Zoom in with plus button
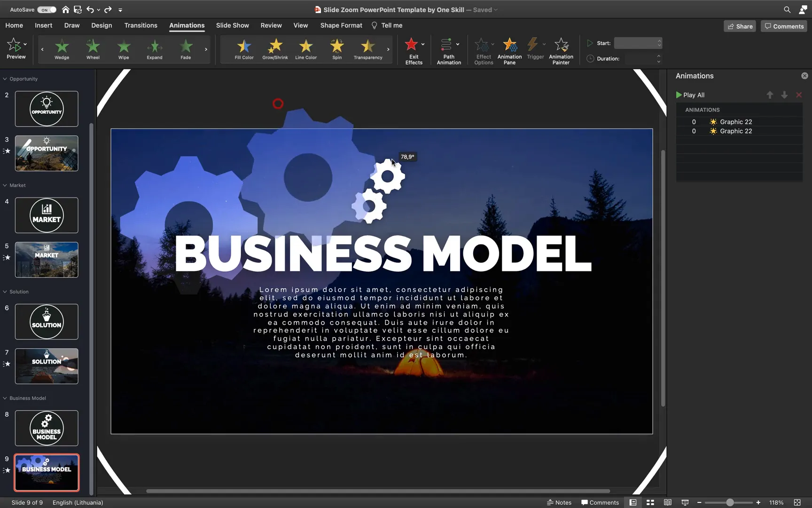The image size is (812, 508). click(x=758, y=502)
